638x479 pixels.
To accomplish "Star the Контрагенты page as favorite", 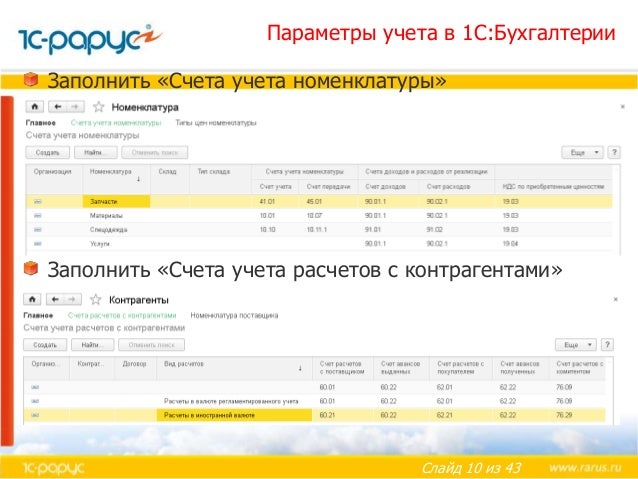I will [x=96, y=300].
